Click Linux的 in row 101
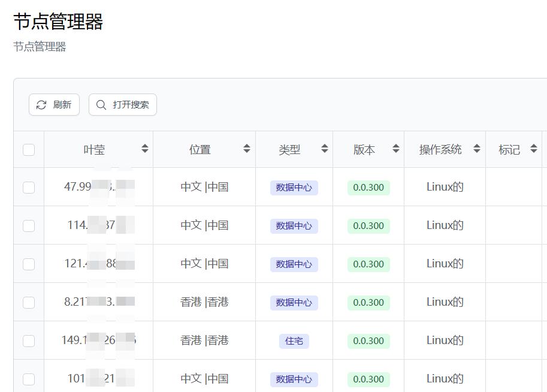547x392 pixels. tap(445, 378)
